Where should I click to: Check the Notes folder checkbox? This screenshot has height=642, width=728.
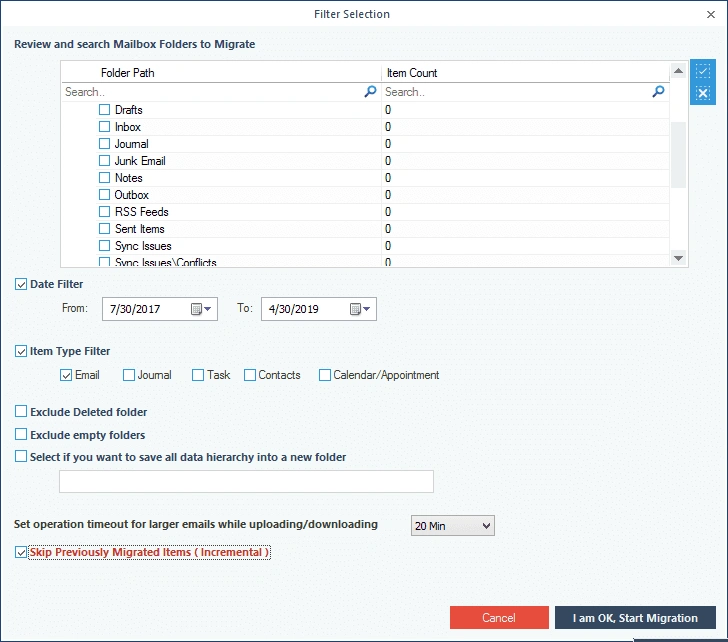(x=104, y=178)
